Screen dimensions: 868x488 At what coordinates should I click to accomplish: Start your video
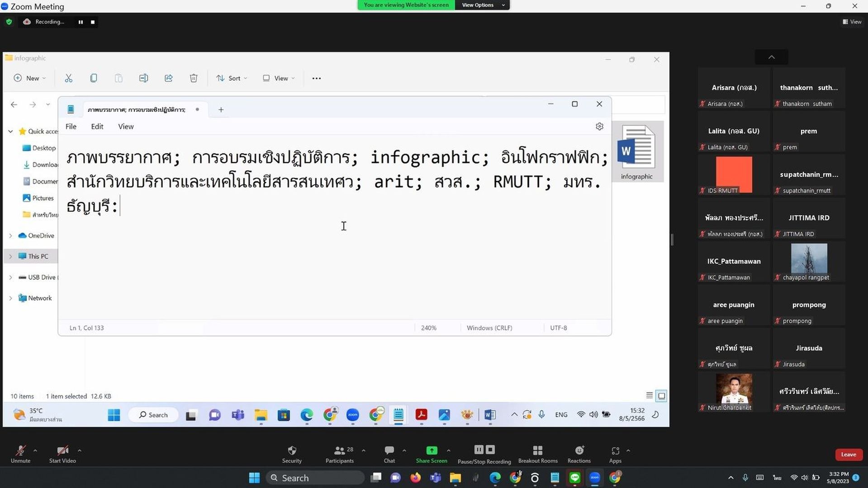coord(62,454)
